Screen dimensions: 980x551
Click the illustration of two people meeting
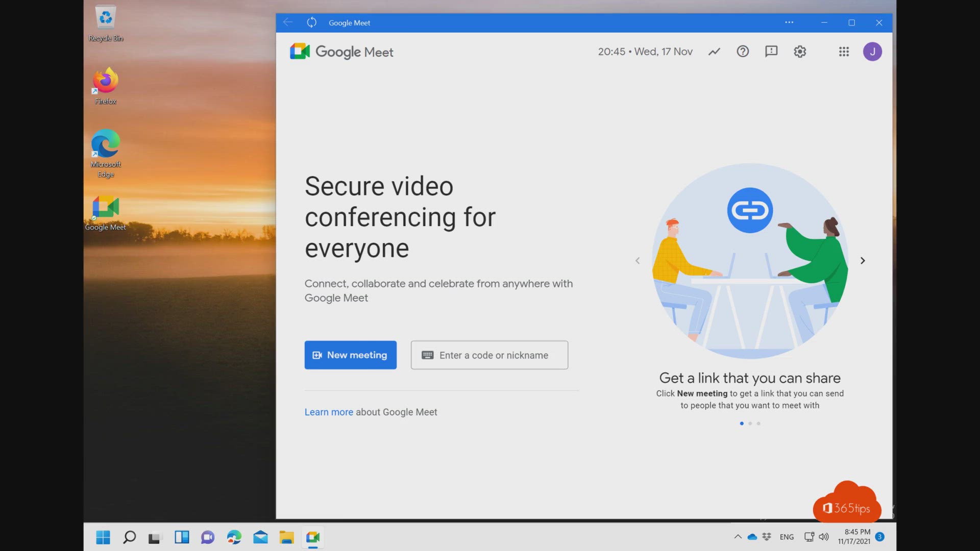pos(750,261)
